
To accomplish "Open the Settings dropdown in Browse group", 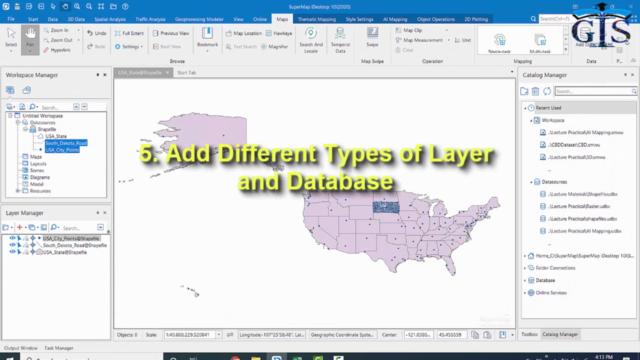I will (x=129, y=47).
